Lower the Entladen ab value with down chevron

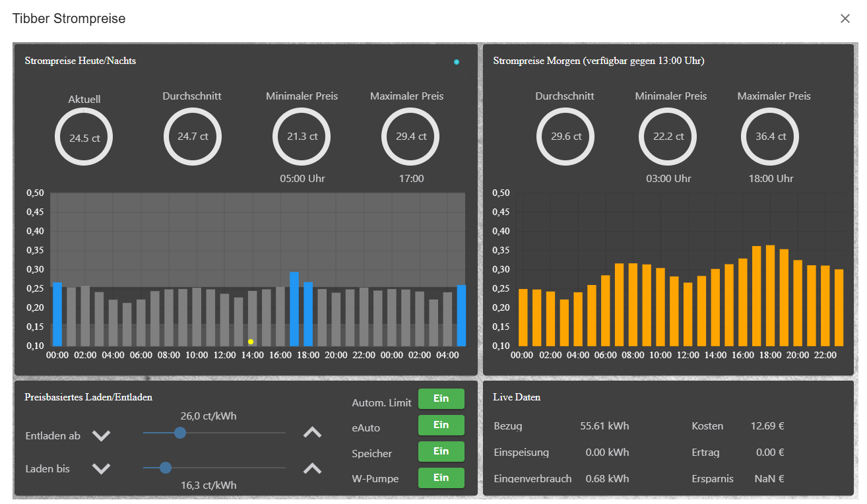(101, 435)
